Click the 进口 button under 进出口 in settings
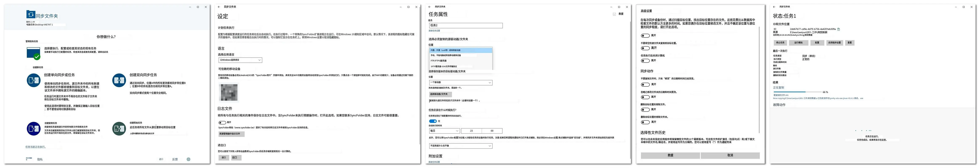980x168 pixels. 224,157
